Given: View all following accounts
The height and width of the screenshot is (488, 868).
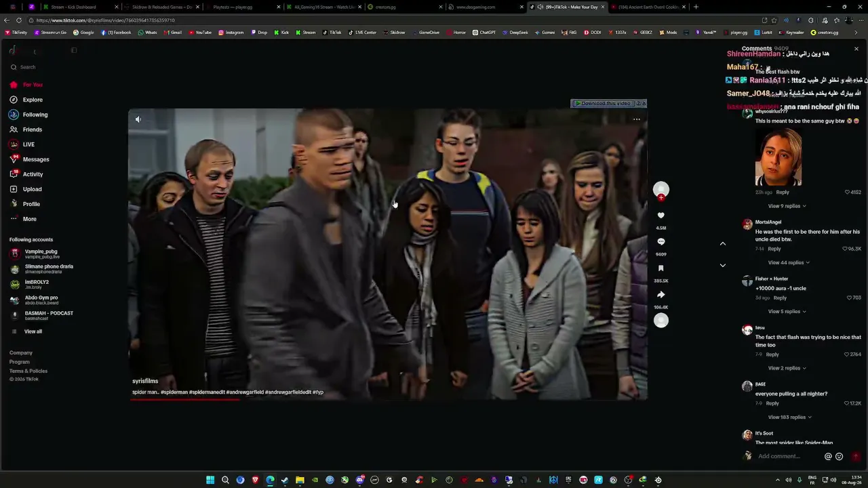Looking at the screenshot, I should click(x=33, y=331).
